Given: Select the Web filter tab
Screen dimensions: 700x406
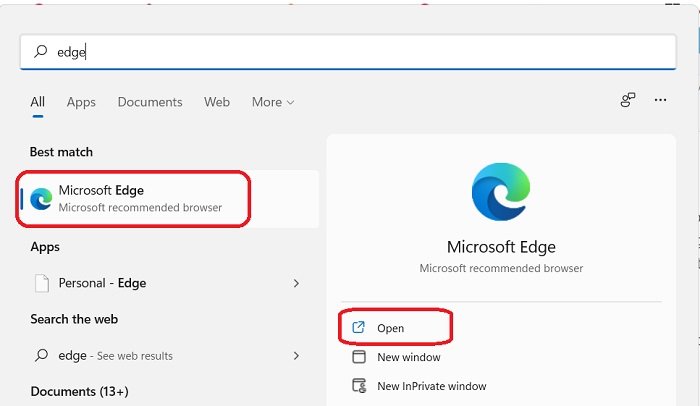Looking at the screenshot, I should click(x=217, y=102).
